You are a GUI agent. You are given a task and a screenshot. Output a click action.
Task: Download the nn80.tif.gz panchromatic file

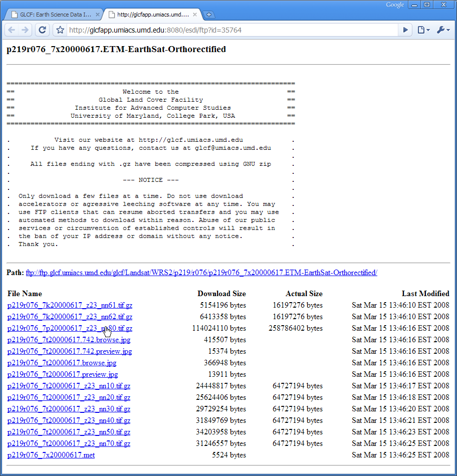pos(70,328)
